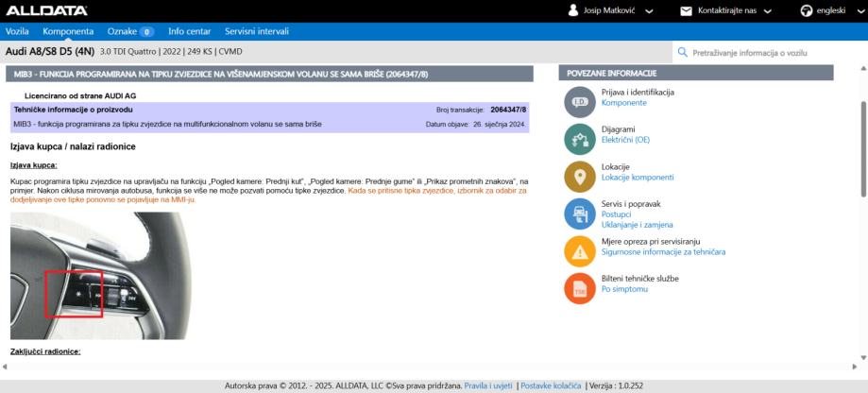The image size is (868, 393).
Task: Open the Lokacije komponenti link
Action: point(638,178)
